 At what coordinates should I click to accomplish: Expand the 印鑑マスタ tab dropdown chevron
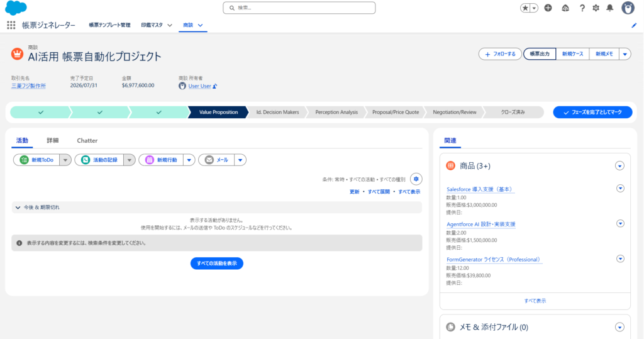tap(170, 25)
